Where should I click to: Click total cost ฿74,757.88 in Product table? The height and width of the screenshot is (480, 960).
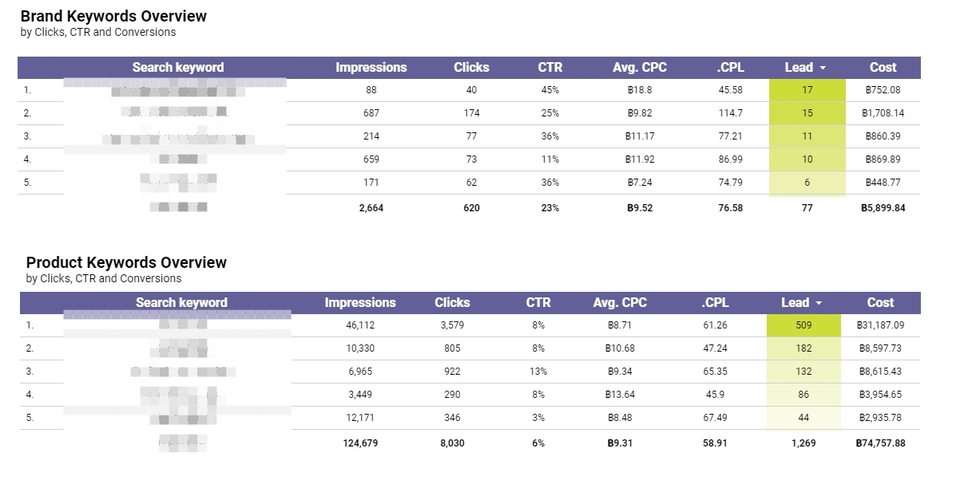[880, 443]
